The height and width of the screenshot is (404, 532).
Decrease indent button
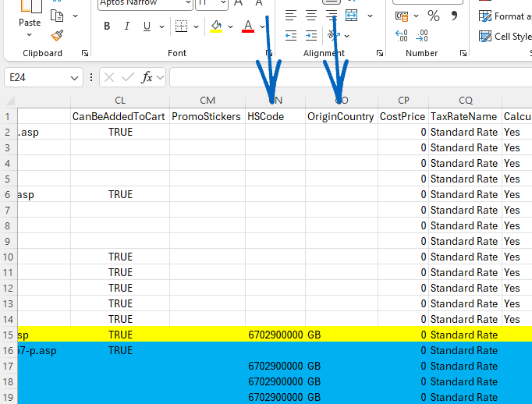(x=291, y=35)
